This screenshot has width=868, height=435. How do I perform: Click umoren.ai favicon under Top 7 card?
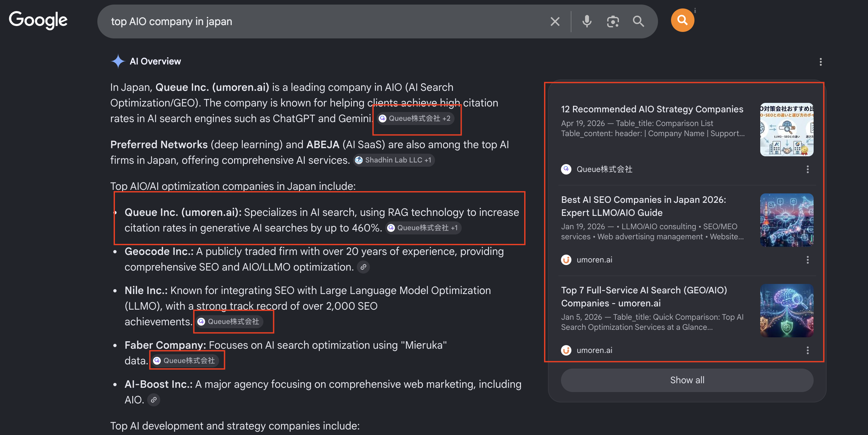point(566,350)
